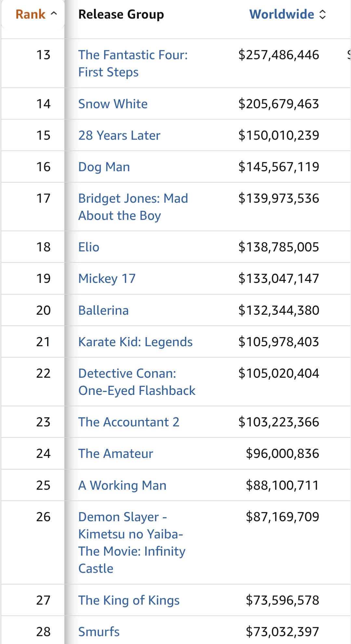Open The Amateur movie link
The image size is (351, 644).
[x=115, y=454]
